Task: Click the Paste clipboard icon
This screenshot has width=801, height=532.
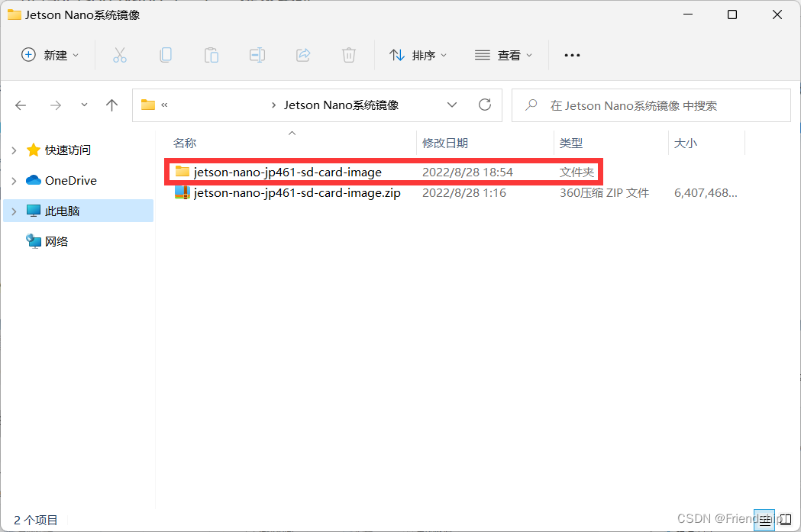Action: coord(211,55)
